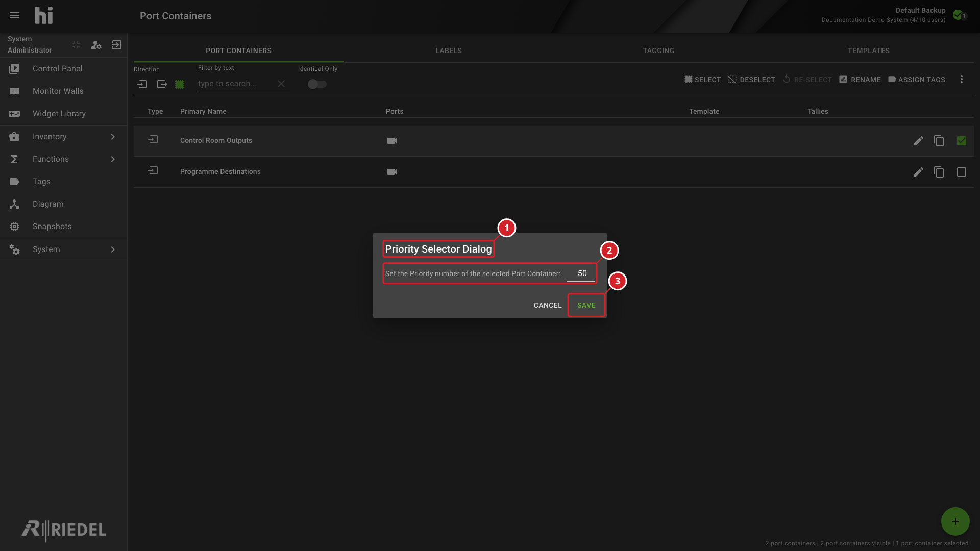Click the Template column header

[x=704, y=111]
